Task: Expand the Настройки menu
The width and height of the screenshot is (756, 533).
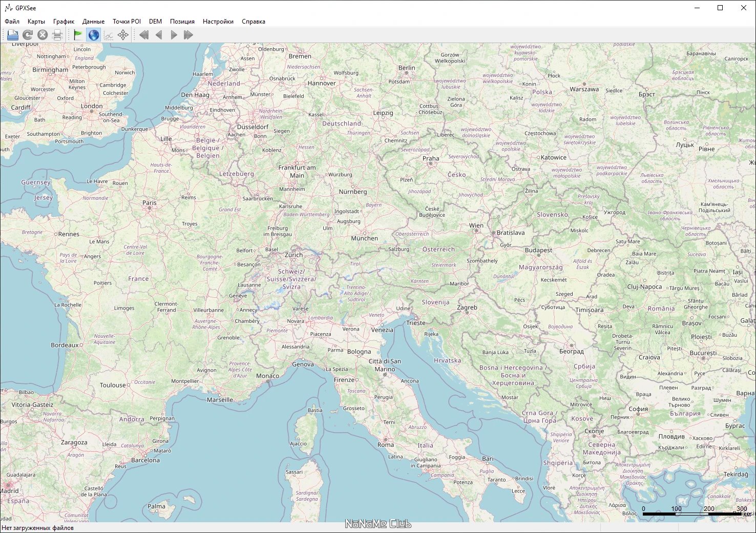Action: 217,21
